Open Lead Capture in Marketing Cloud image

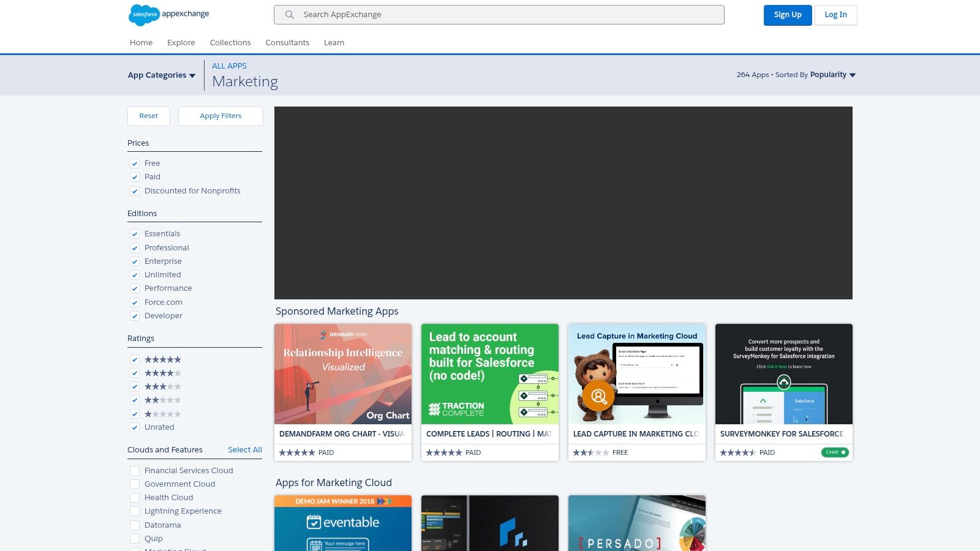(637, 374)
